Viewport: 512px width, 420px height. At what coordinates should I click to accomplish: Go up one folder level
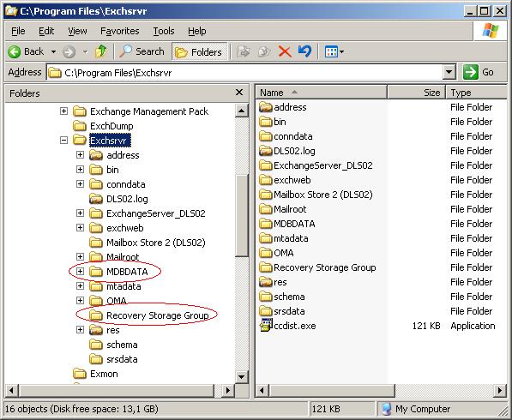coord(101,51)
